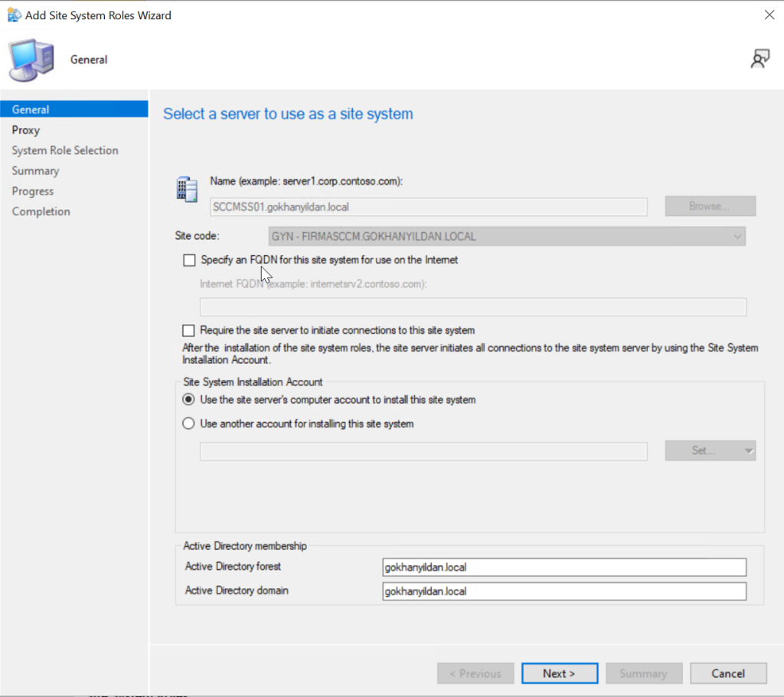Viewport: 784px width, 697px height.
Task: Select Progress step in sidebar
Action: [32, 191]
